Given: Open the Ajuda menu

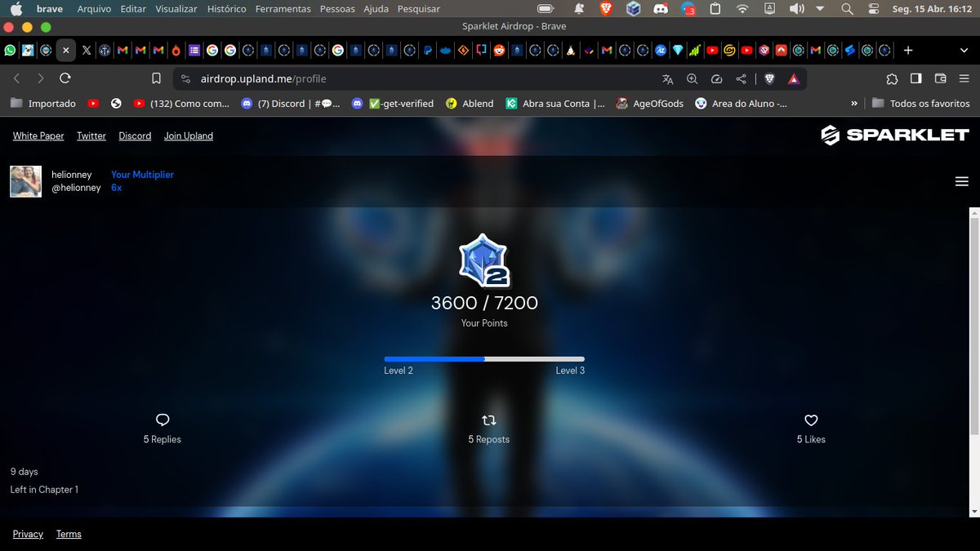Looking at the screenshot, I should 376,9.
